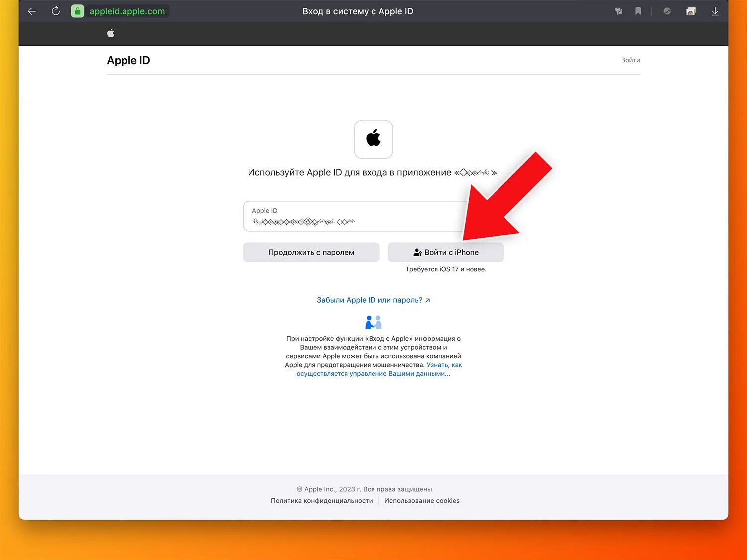Click the Вход в систему с Apple ID page title
747x560 pixels.
click(x=358, y=11)
